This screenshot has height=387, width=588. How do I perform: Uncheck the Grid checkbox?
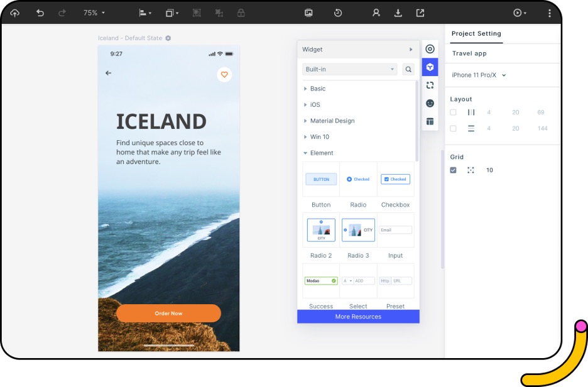(453, 170)
